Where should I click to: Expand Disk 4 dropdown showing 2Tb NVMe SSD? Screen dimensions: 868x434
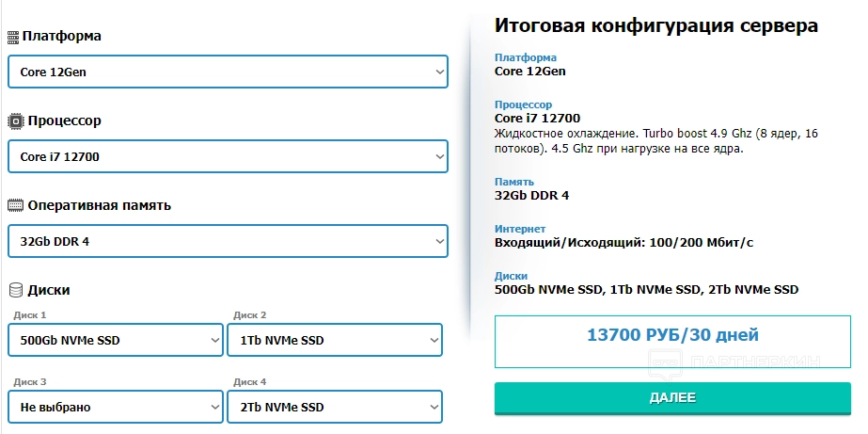click(334, 408)
